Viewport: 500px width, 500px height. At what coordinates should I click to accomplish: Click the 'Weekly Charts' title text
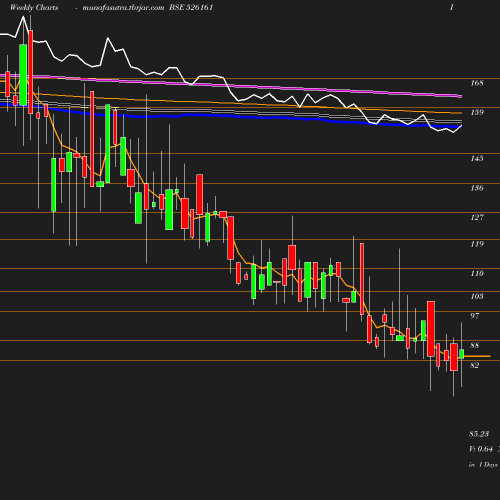(x=34, y=7)
